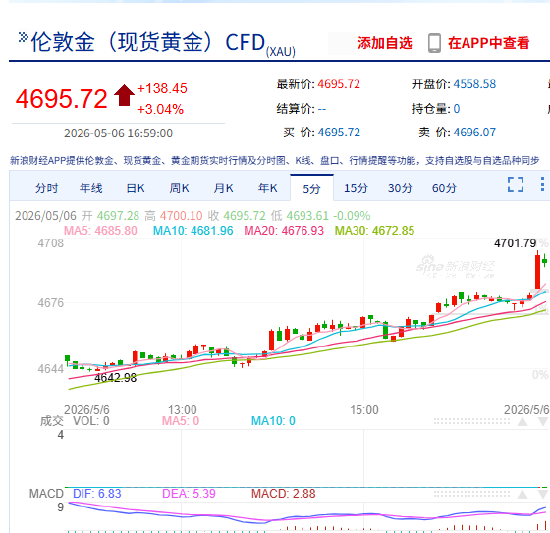The width and height of the screenshot is (550, 533).
Task: Click the DIF: 6.83 indicator label
Action: pyautogui.click(x=97, y=494)
